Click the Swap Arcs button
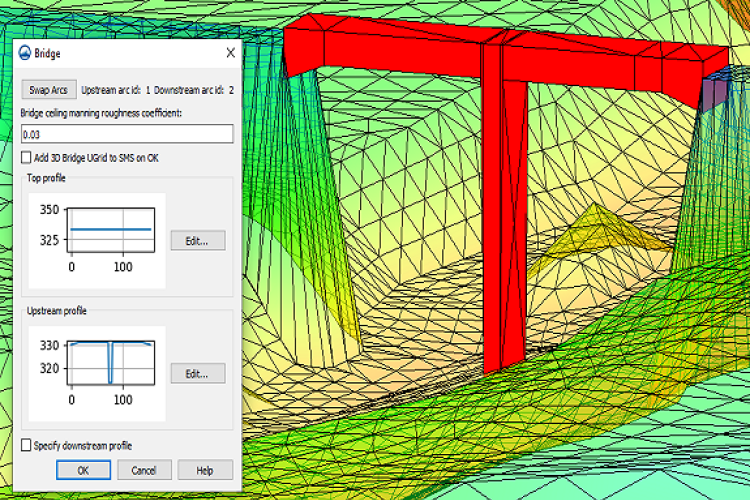750x500 pixels. (x=49, y=90)
